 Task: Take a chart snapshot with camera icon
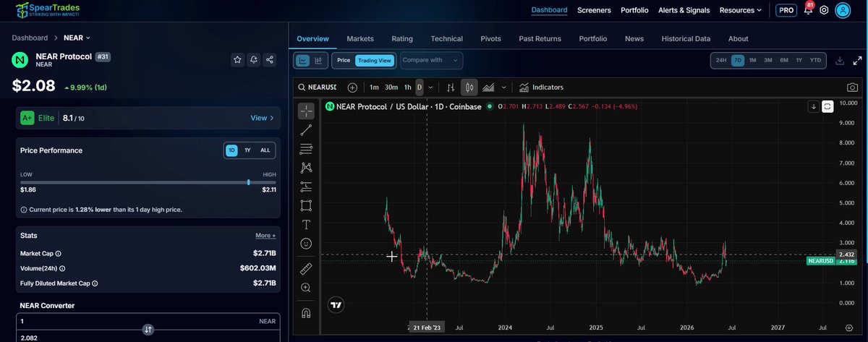tap(852, 87)
